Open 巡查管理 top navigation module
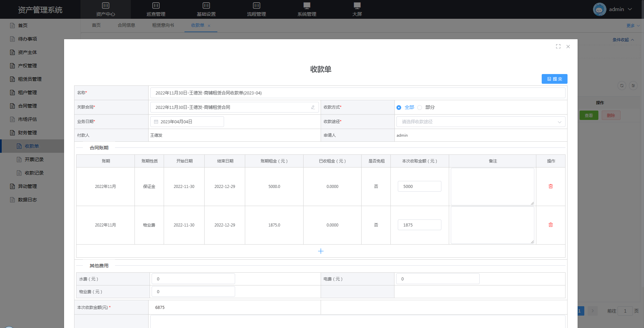644x328 pixels. coord(156,9)
